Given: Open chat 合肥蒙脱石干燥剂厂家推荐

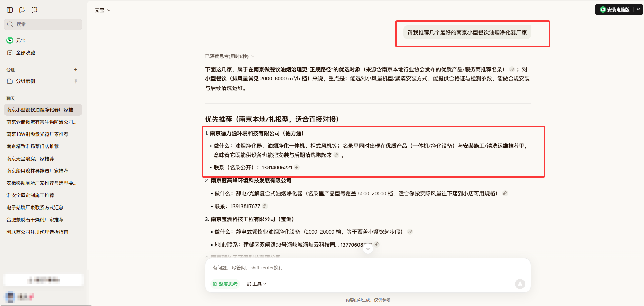Looking at the screenshot, I should tap(43, 220).
